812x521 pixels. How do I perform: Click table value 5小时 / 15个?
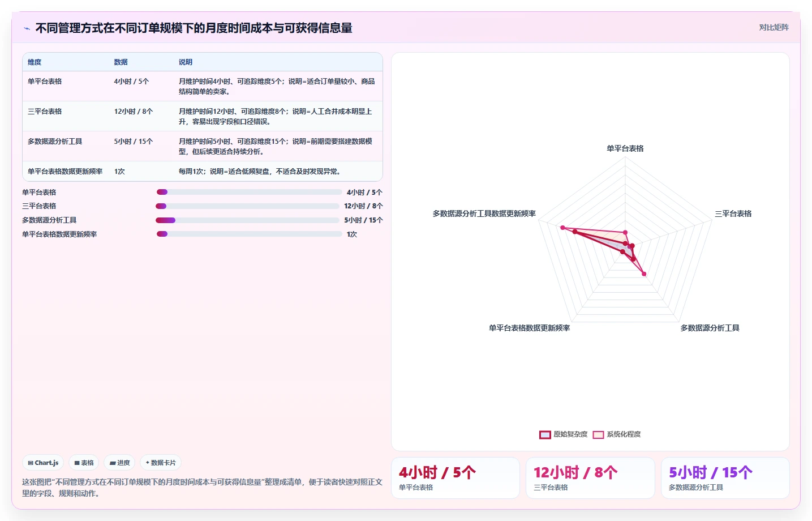(x=134, y=142)
